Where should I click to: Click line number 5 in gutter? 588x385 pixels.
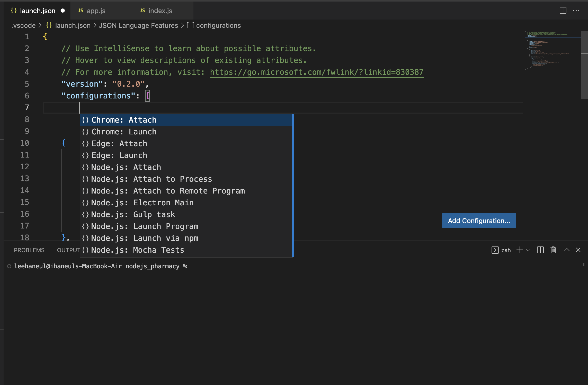pos(27,84)
